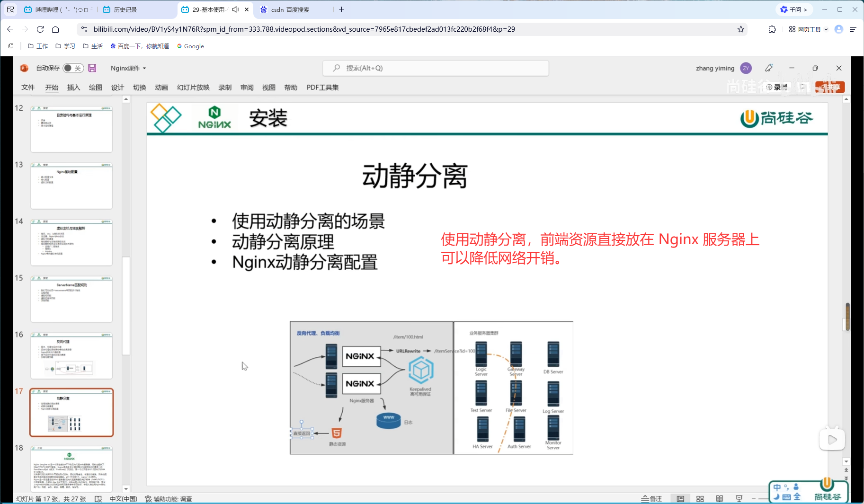The height and width of the screenshot is (504, 864).
Task: Click the bookmark star icon
Action: coord(741,29)
